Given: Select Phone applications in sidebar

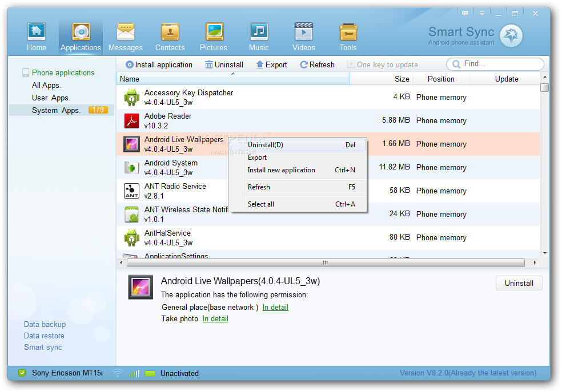Looking at the screenshot, I should pyautogui.click(x=63, y=72).
